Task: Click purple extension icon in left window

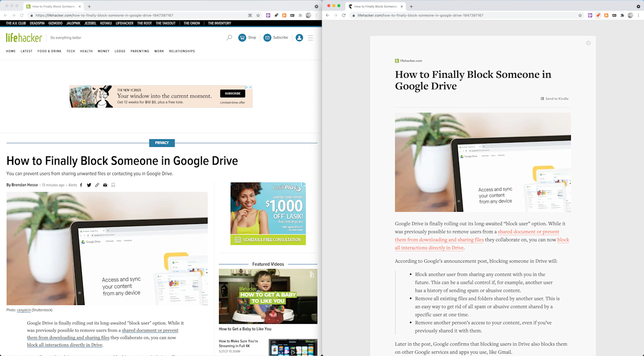Action: tap(268, 15)
